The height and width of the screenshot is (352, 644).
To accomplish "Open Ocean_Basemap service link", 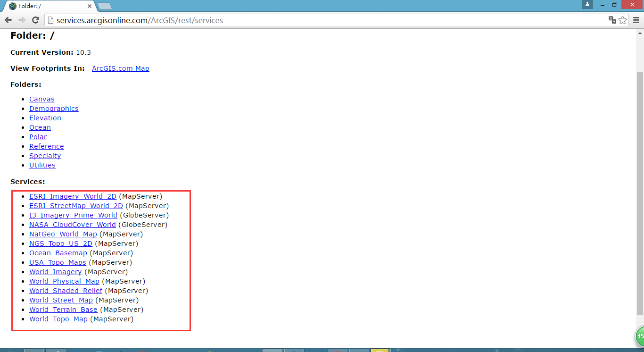I will pos(58,253).
